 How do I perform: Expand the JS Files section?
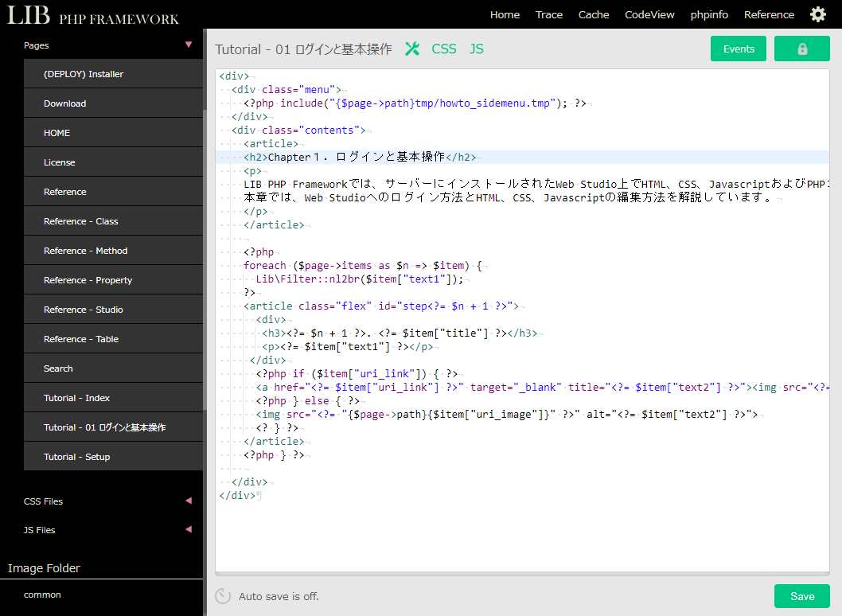[189, 530]
